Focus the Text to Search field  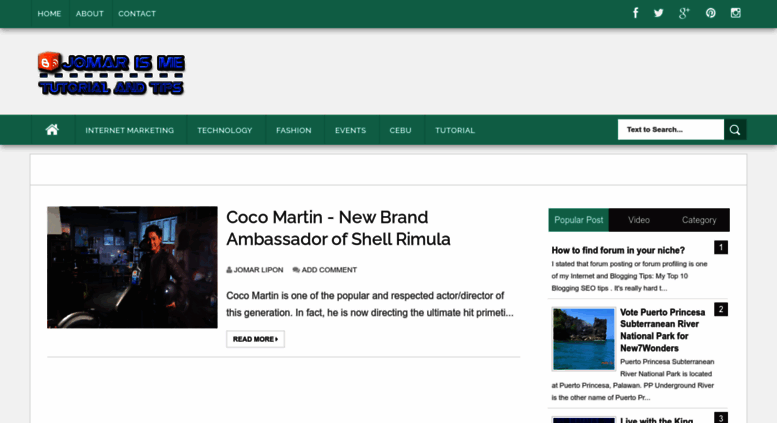(670, 130)
